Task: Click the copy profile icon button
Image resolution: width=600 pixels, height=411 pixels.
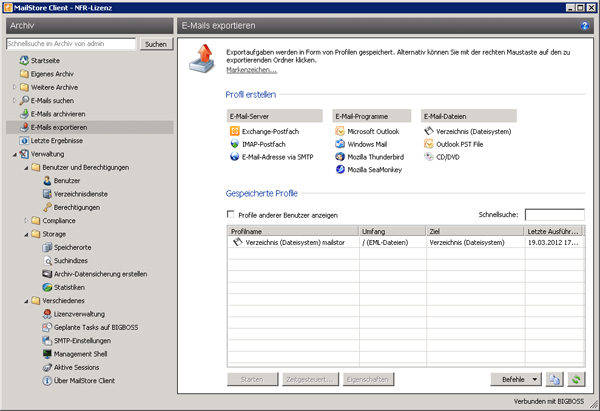Action: click(x=554, y=379)
